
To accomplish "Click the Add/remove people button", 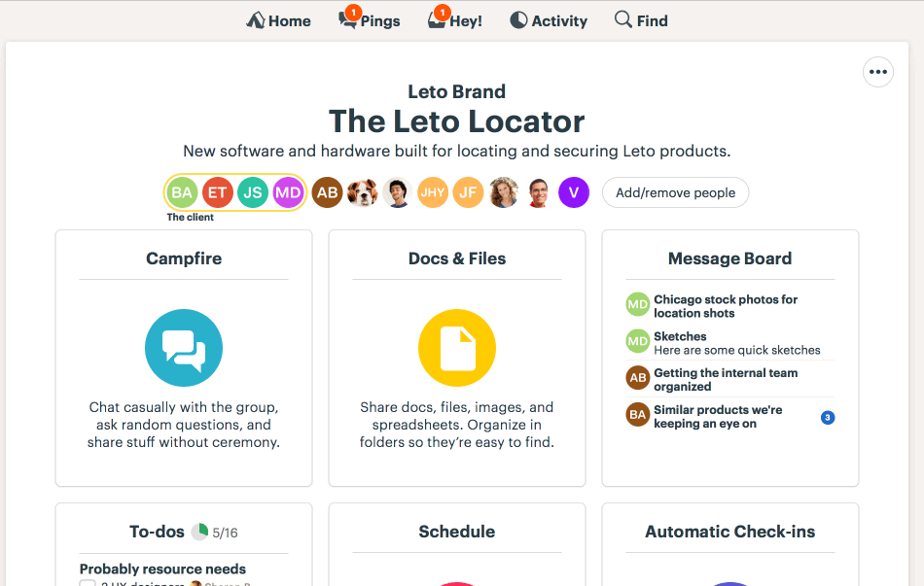I will (x=675, y=192).
